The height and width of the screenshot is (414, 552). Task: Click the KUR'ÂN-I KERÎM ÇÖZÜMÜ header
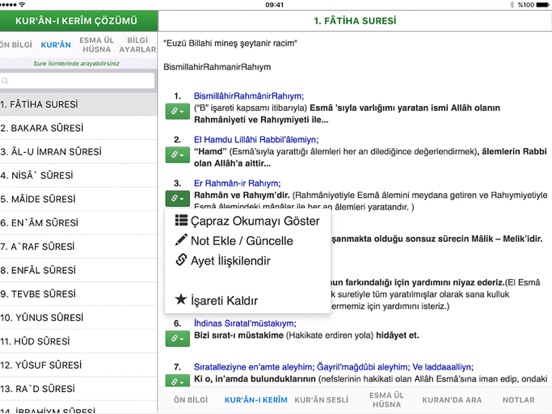[77, 21]
